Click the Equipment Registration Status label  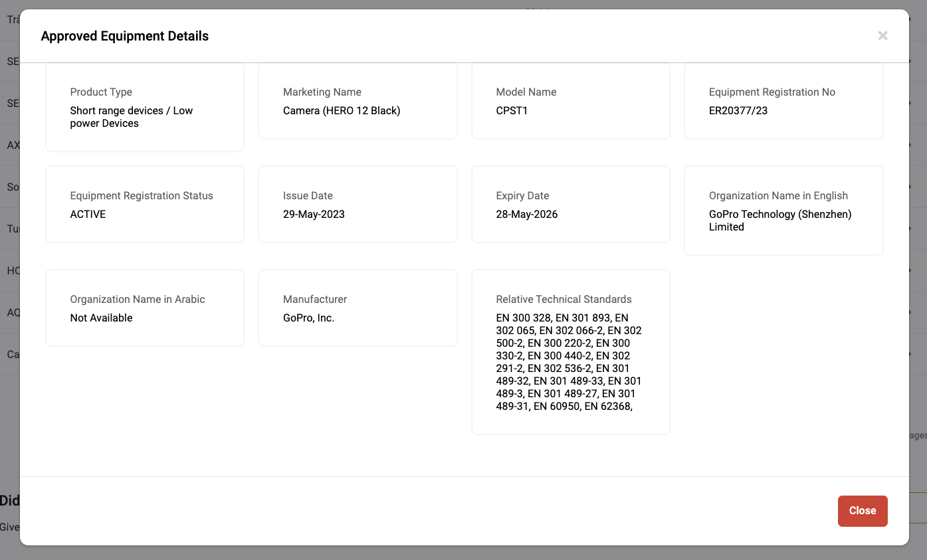[142, 196]
